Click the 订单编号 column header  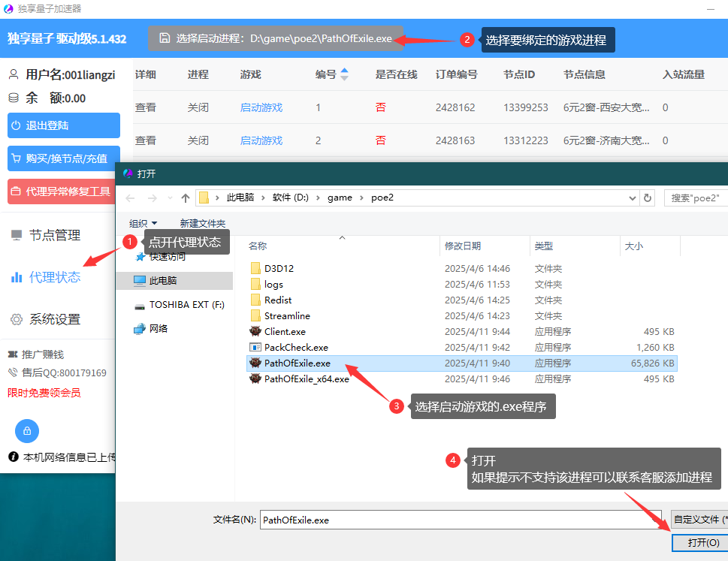tap(456, 74)
